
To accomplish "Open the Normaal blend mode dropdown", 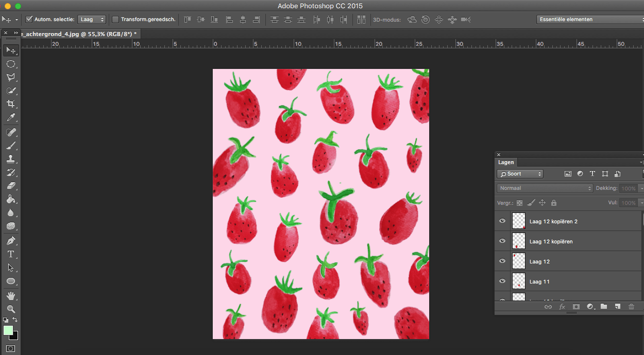I will click(545, 188).
